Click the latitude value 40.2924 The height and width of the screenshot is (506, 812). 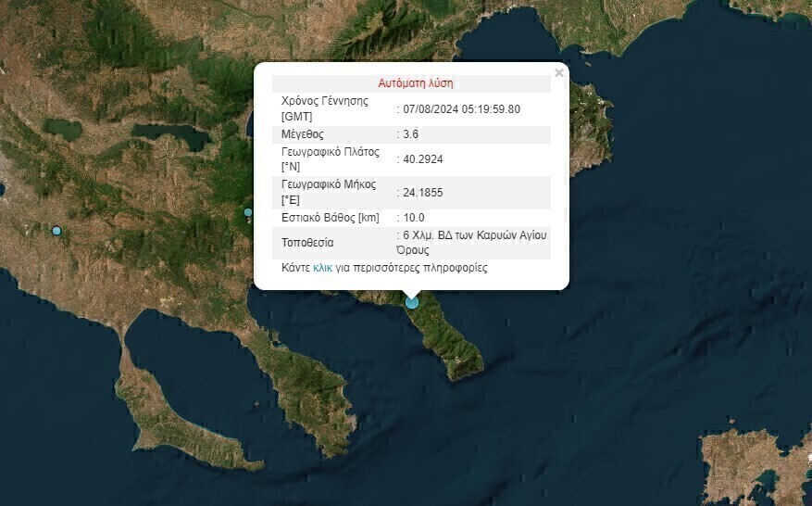click(x=422, y=159)
